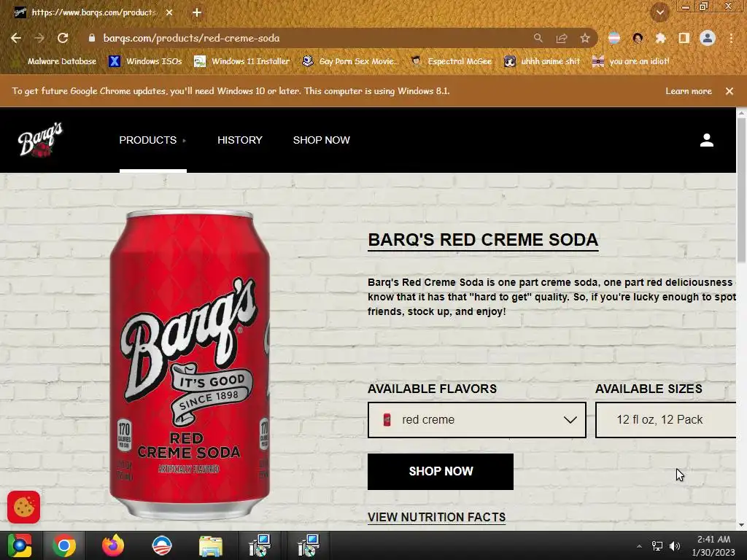Open the Windows ISOs bookmark
Viewport: 747px width, 560px height.
coord(145,61)
